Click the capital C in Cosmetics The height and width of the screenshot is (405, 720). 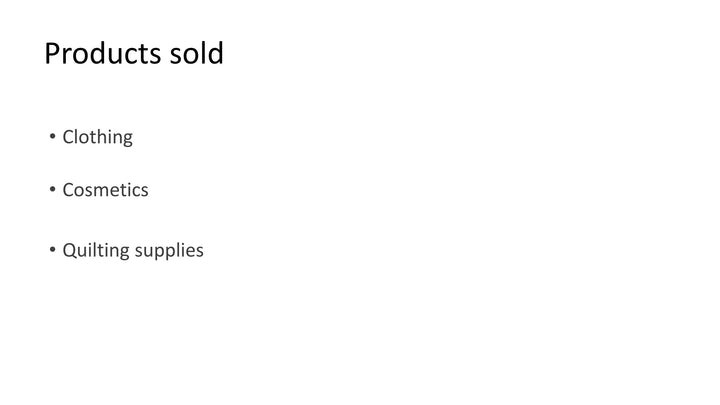click(68, 190)
